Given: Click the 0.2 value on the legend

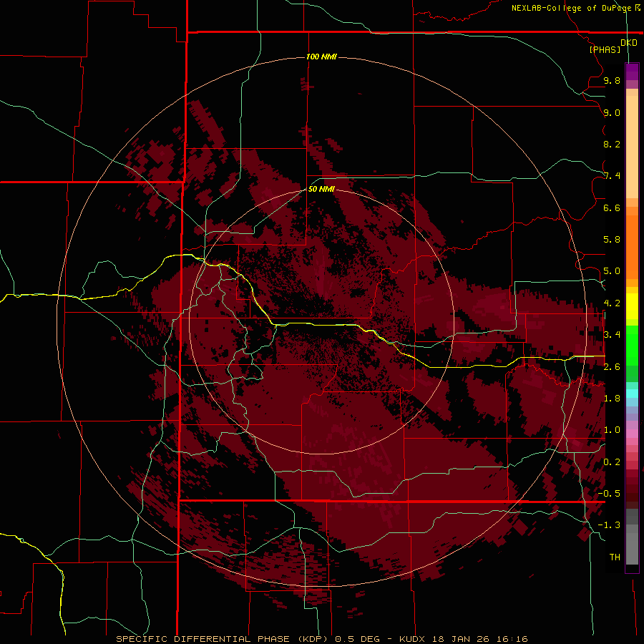Looking at the screenshot, I should [x=612, y=462].
